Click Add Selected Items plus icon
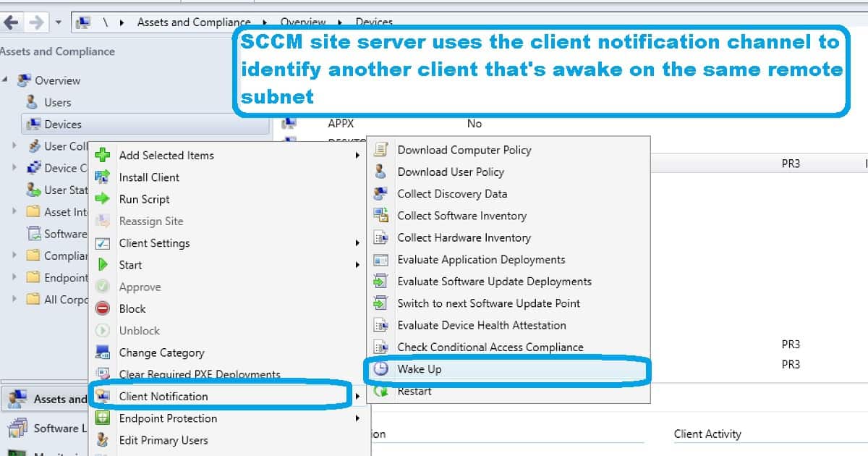 (x=103, y=155)
